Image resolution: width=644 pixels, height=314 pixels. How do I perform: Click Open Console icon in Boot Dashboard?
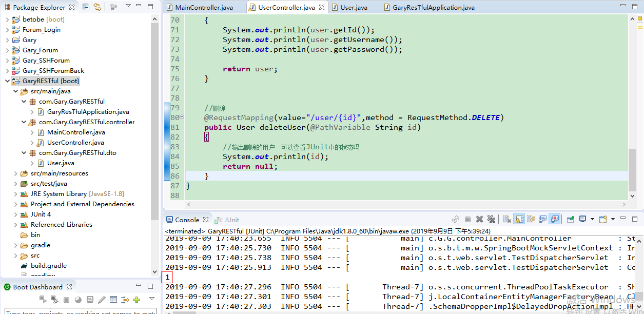[90, 300]
